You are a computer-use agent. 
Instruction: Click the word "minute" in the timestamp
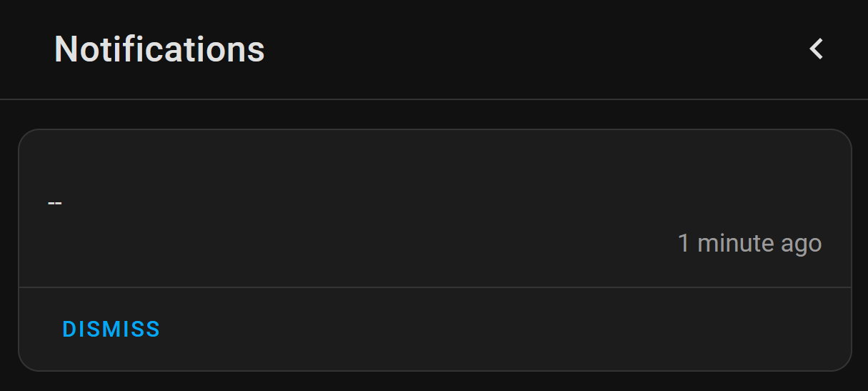(x=734, y=244)
